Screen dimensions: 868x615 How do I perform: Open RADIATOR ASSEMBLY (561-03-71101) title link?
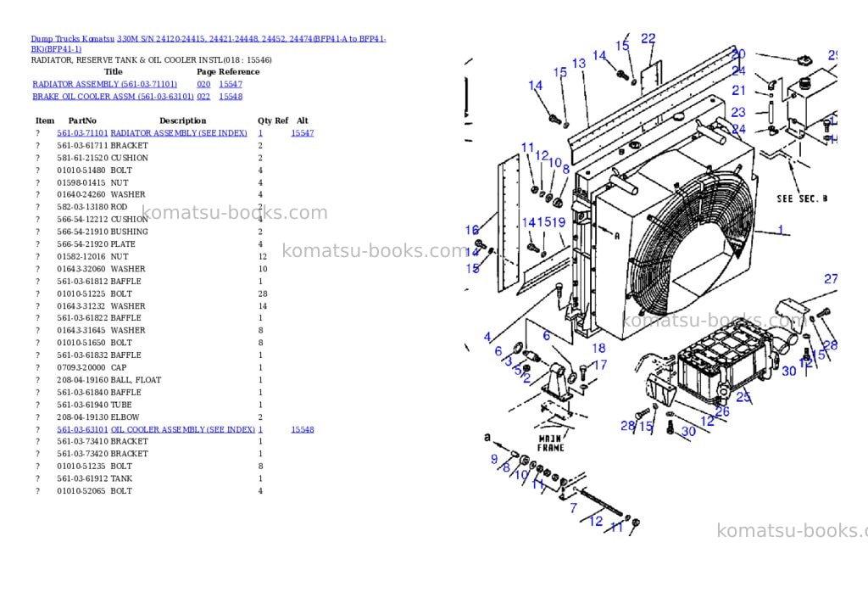point(104,84)
